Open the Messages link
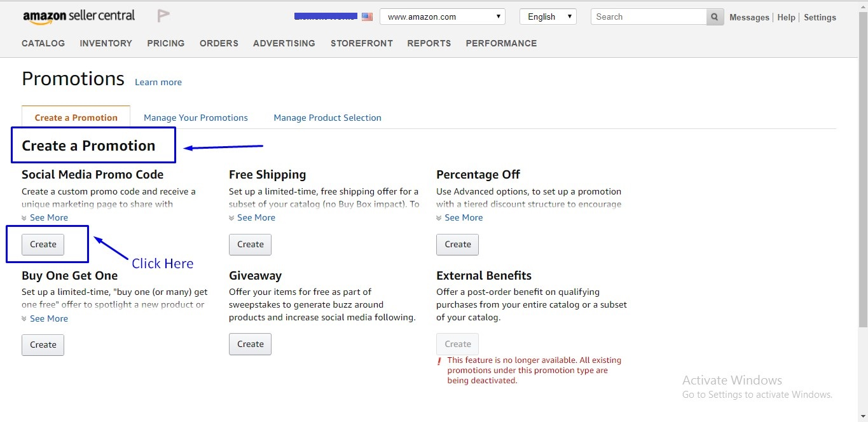The width and height of the screenshot is (868, 422). pyautogui.click(x=749, y=17)
